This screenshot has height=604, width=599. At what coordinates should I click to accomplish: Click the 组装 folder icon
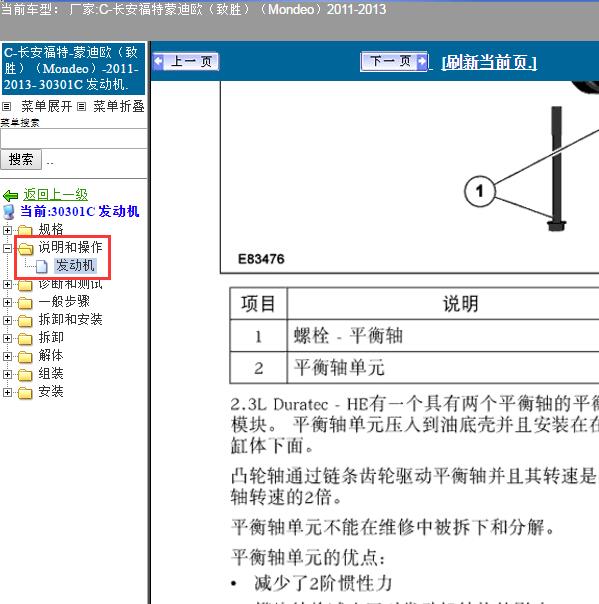point(25,375)
